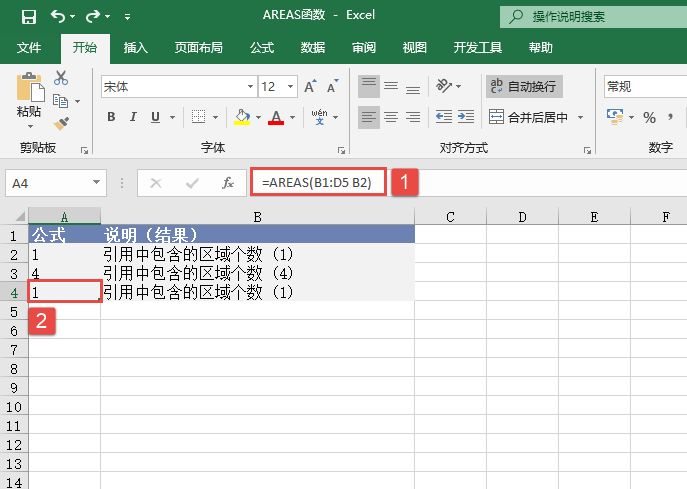
Task: Toggle the 自动换行 wrap text button
Action: (522, 87)
